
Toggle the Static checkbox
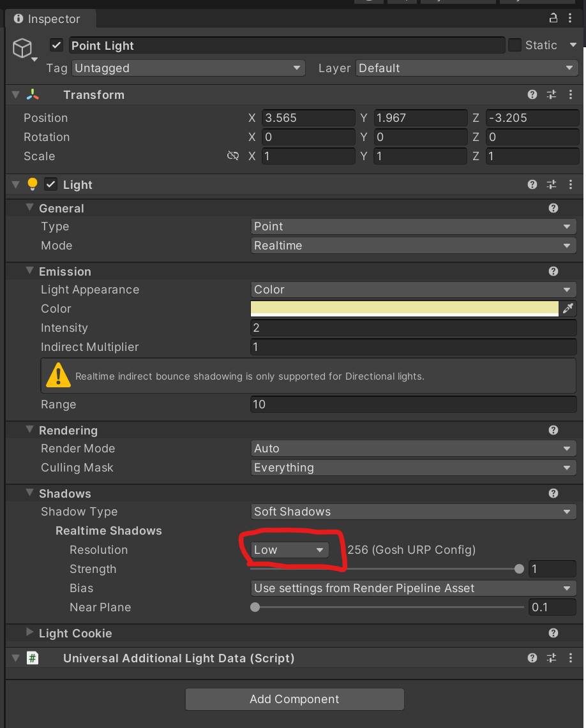515,45
